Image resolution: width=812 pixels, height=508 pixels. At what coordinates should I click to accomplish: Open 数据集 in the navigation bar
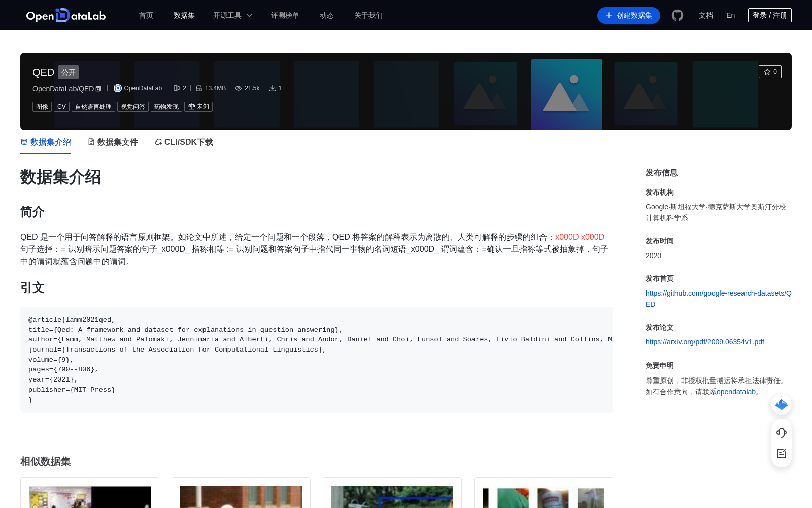point(184,15)
